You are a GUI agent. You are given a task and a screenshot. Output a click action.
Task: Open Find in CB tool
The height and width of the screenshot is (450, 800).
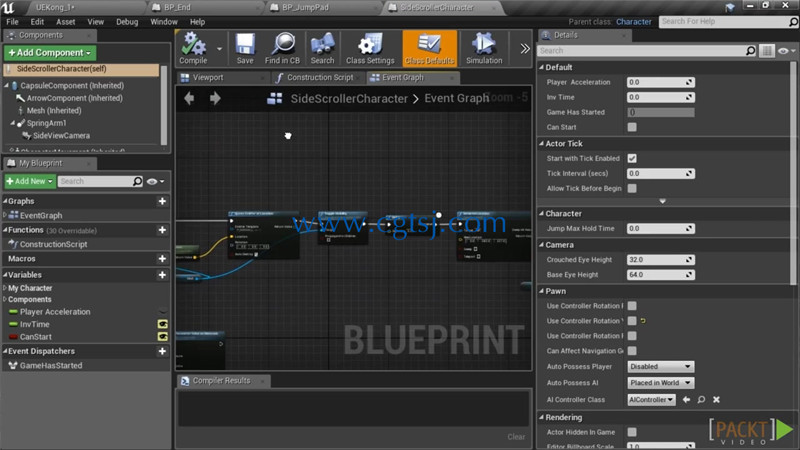[x=282, y=48]
